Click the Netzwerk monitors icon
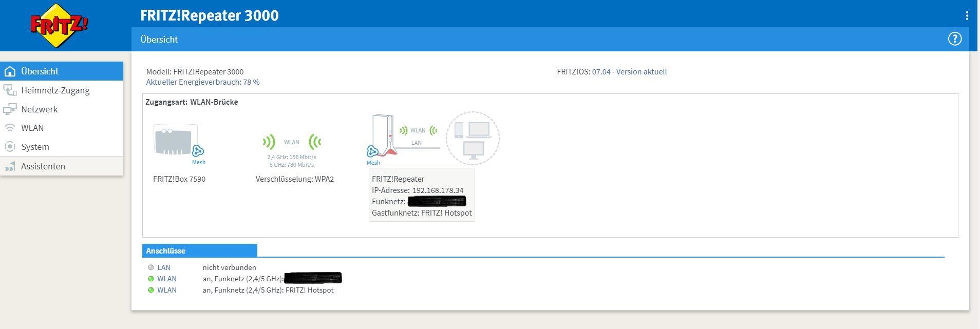The width and height of the screenshot is (980, 329). tap(10, 109)
